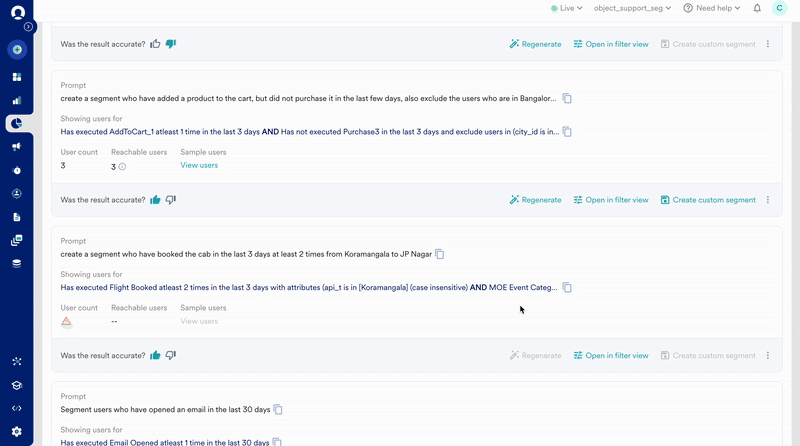Open the Settings gear icon

17,432
